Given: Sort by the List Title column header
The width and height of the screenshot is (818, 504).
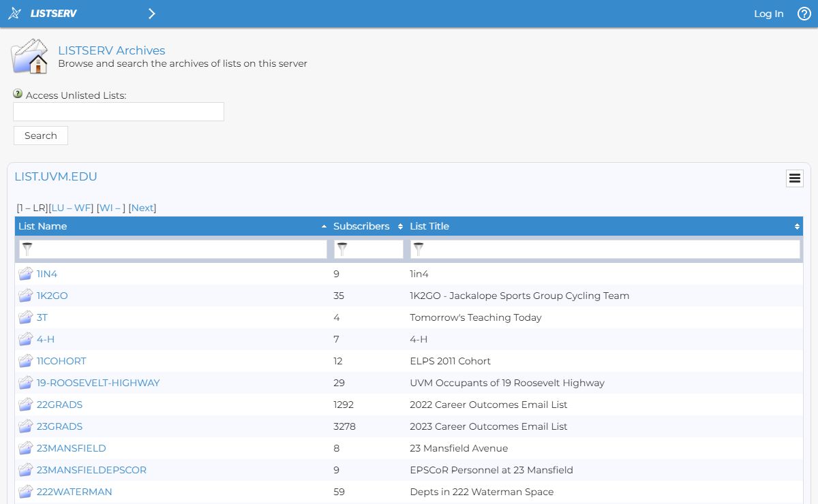Looking at the screenshot, I should point(605,226).
